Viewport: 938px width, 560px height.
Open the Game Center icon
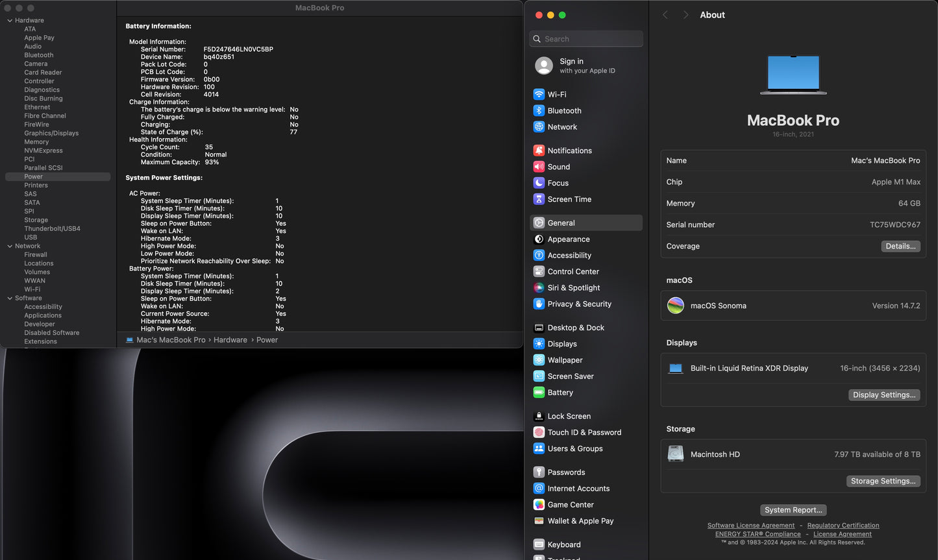pyautogui.click(x=539, y=504)
